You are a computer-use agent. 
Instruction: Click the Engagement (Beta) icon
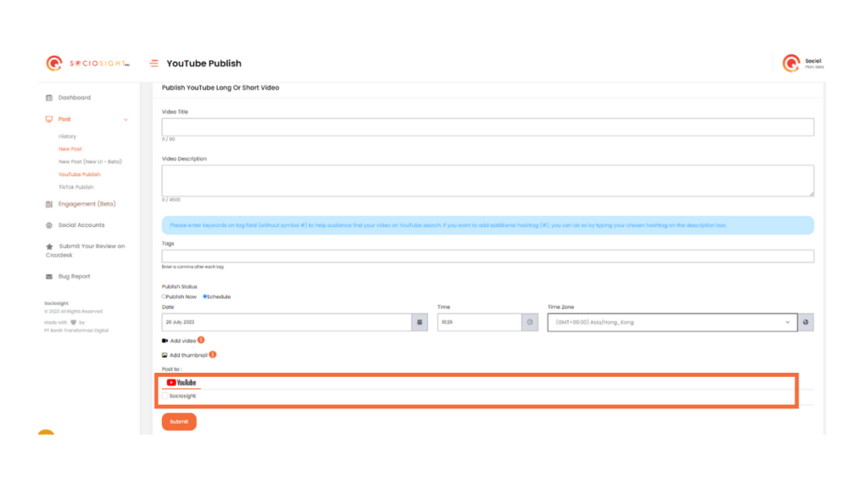[49, 204]
